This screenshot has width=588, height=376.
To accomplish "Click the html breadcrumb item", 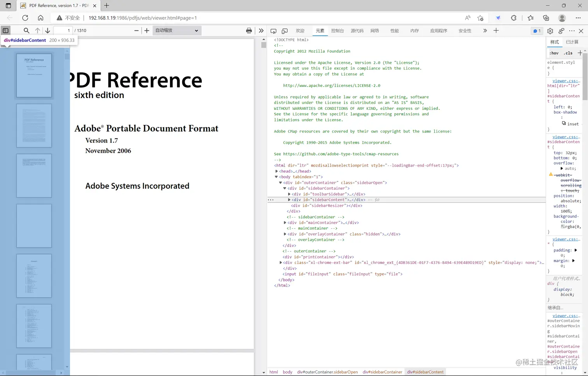I will pyautogui.click(x=274, y=372).
